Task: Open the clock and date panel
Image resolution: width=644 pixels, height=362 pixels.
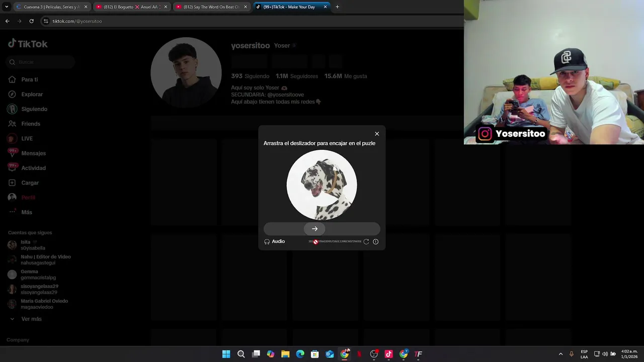Action: tap(629, 354)
